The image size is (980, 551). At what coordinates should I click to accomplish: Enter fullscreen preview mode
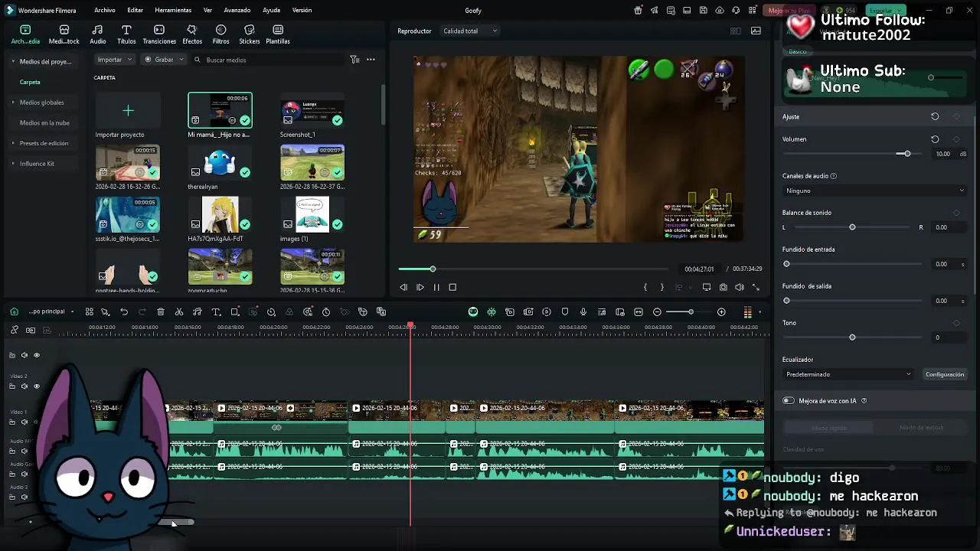(756, 287)
